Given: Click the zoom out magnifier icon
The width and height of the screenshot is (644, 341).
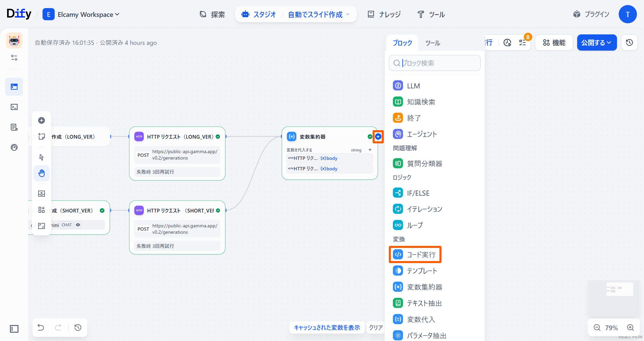Looking at the screenshot, I should (597, 328).
